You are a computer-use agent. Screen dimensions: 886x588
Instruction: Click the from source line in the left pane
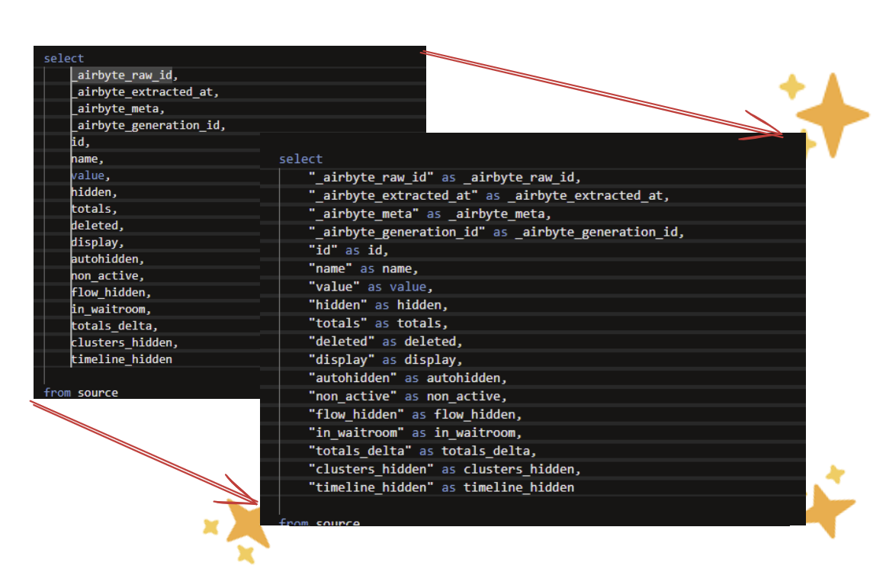pyautogui.click(x=80, y=392)
